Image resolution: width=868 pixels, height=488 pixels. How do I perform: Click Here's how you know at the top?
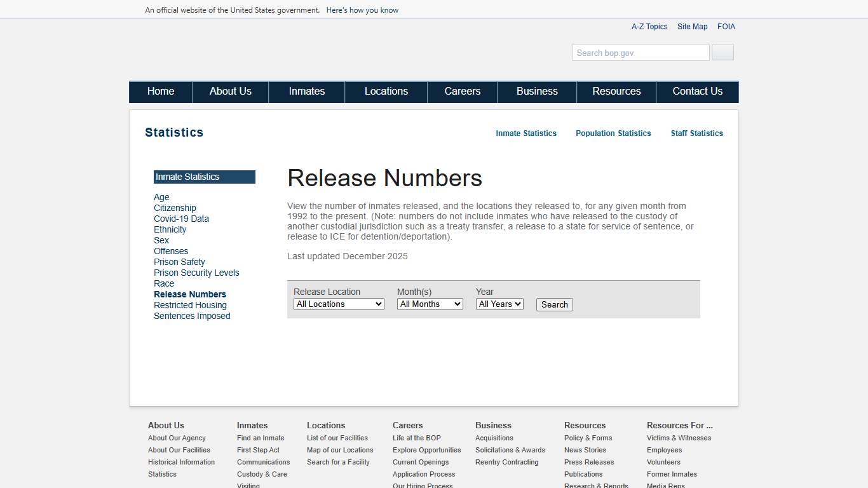(x=362, y=10)
